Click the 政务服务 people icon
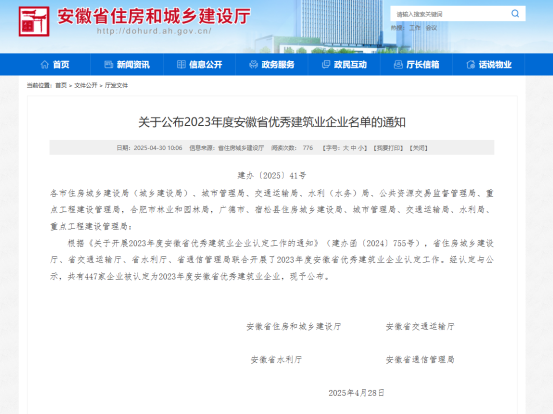Screen dimensions: 553x414 [x=253, y=65]
